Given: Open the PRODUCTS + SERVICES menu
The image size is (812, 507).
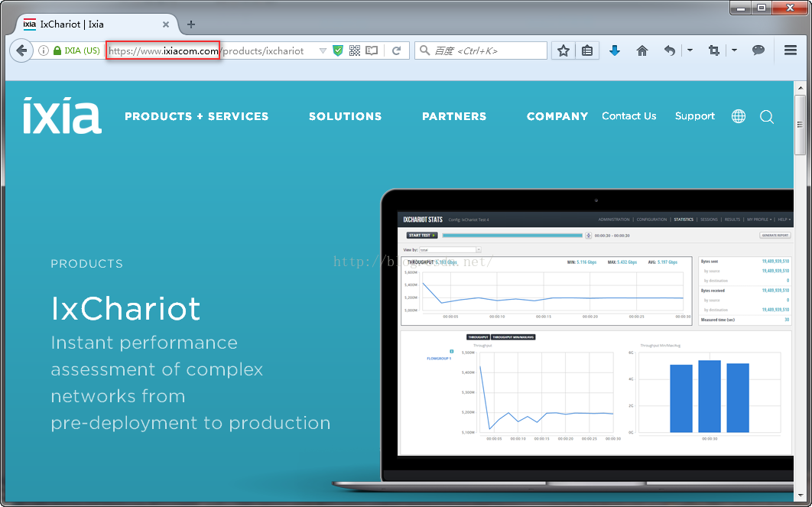Looking at the screenshot, I should coord(197,116).
